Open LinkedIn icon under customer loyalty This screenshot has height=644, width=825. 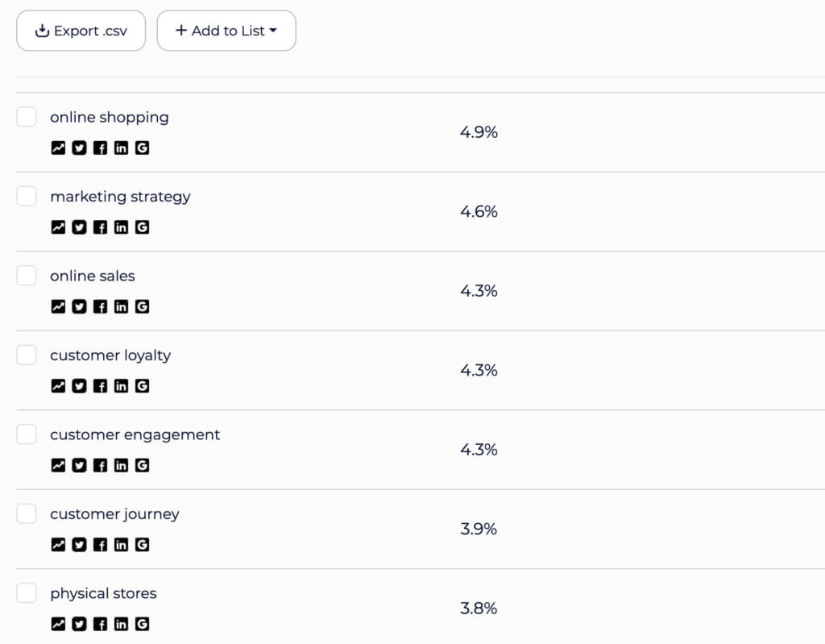pos(121,386)
